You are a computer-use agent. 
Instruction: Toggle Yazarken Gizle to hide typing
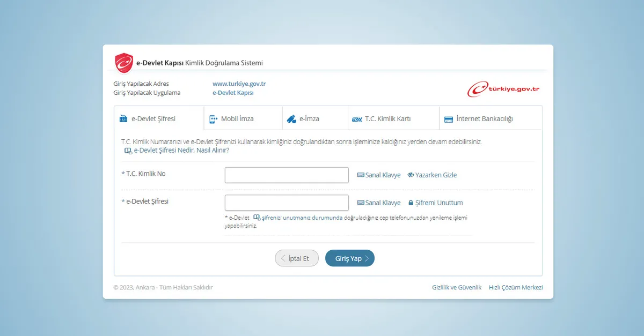[432, 175]
